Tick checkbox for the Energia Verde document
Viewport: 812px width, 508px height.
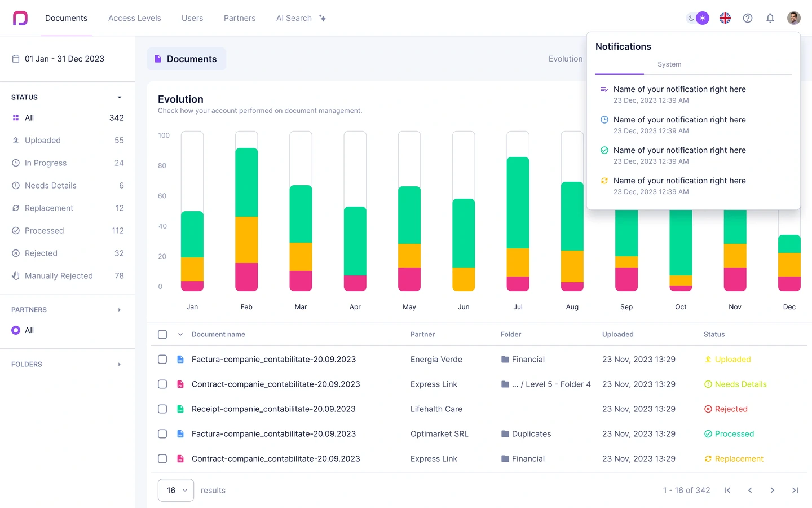coord(162,360)
